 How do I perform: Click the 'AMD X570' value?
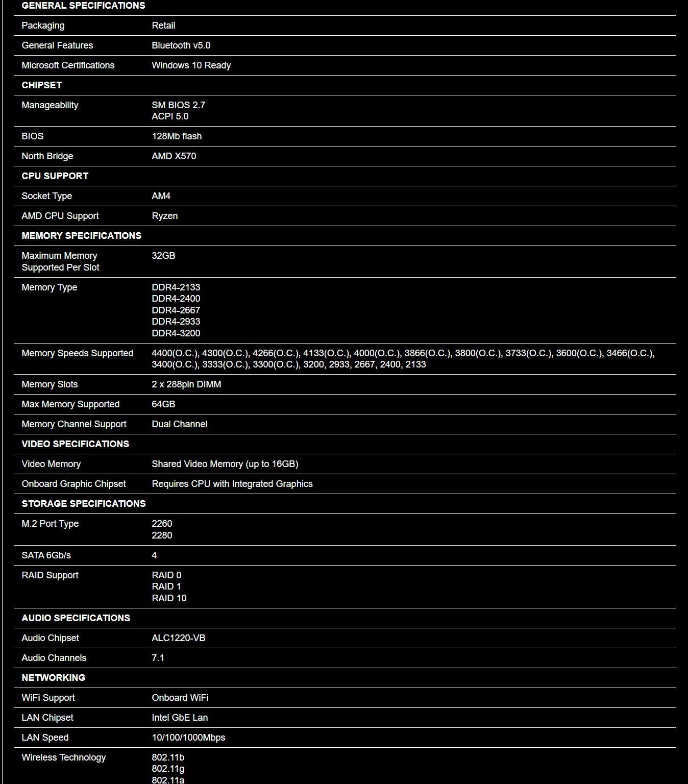coord(174,156)
